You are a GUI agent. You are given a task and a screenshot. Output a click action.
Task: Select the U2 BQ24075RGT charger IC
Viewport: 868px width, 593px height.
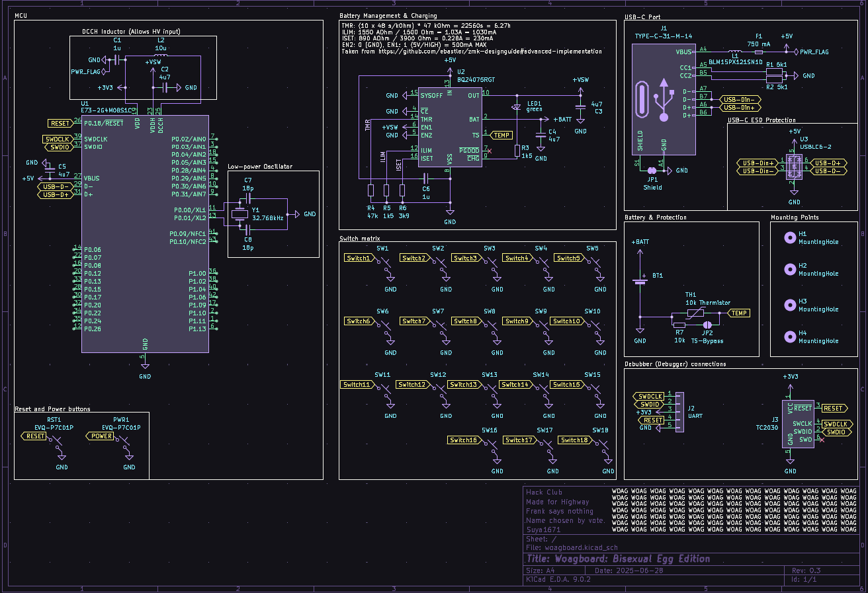pos(451,126)
